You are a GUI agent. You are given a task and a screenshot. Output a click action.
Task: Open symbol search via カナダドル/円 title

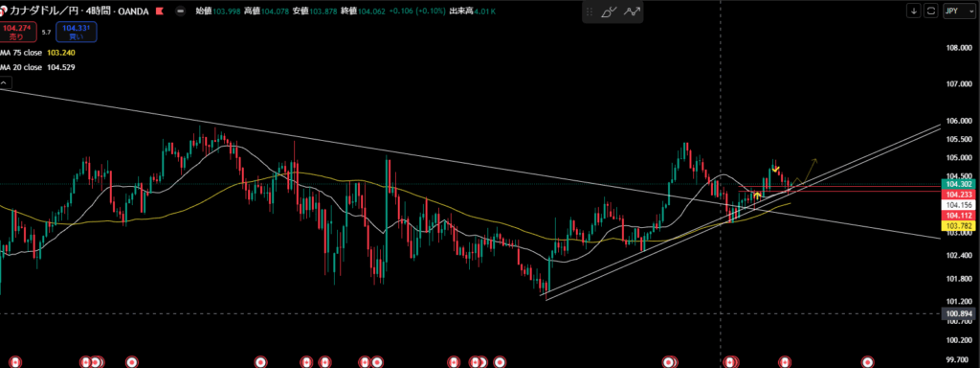[x=43, y=11]
